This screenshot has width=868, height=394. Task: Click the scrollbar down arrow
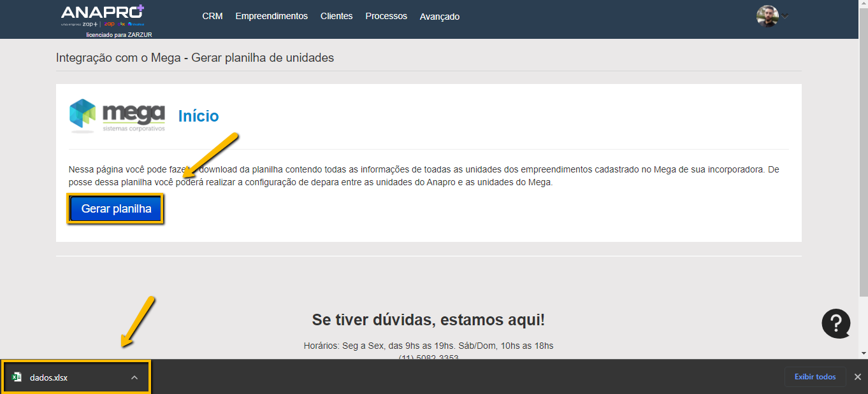pos(863,354)
